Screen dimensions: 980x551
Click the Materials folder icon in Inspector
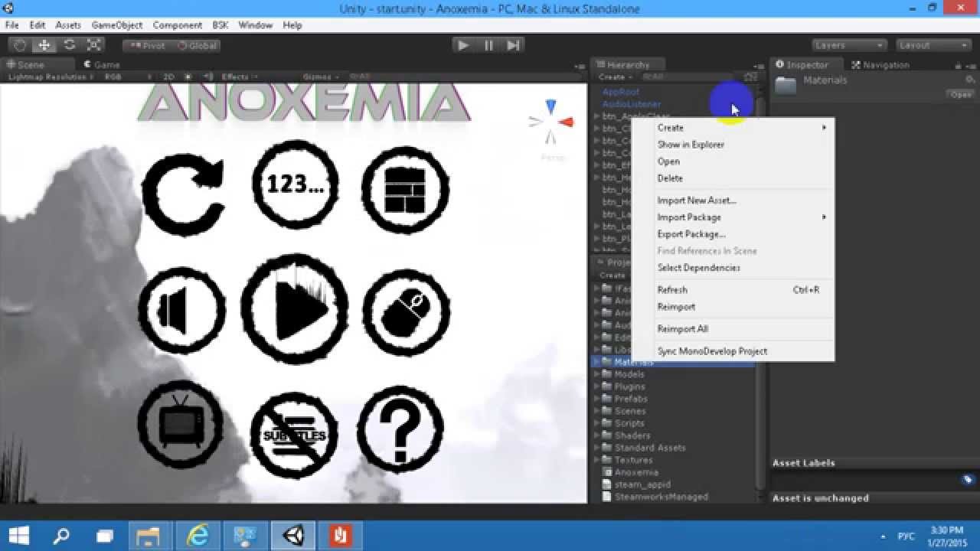point(786,84)
